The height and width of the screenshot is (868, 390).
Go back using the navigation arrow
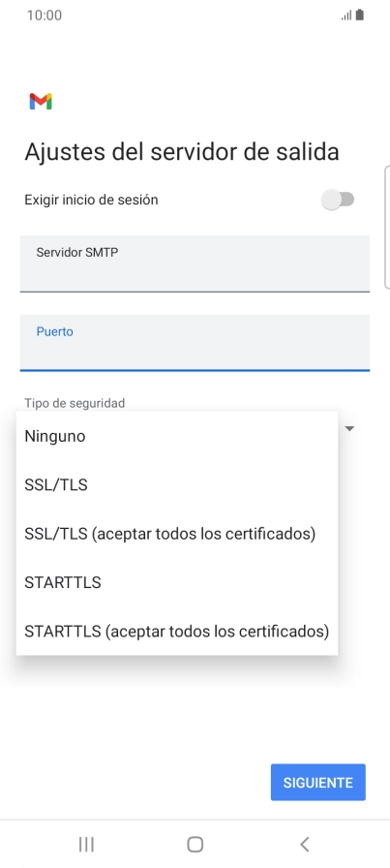coord(304,844)
